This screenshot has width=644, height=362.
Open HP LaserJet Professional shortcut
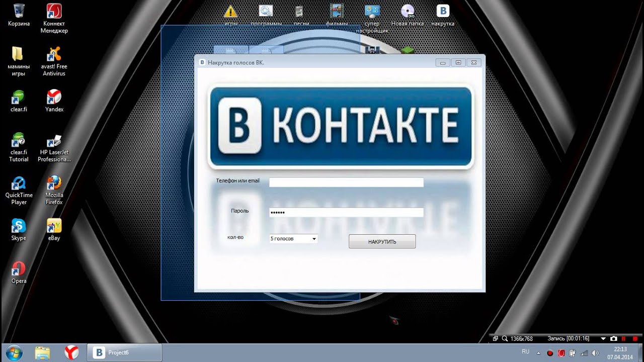tap(54, 147)
